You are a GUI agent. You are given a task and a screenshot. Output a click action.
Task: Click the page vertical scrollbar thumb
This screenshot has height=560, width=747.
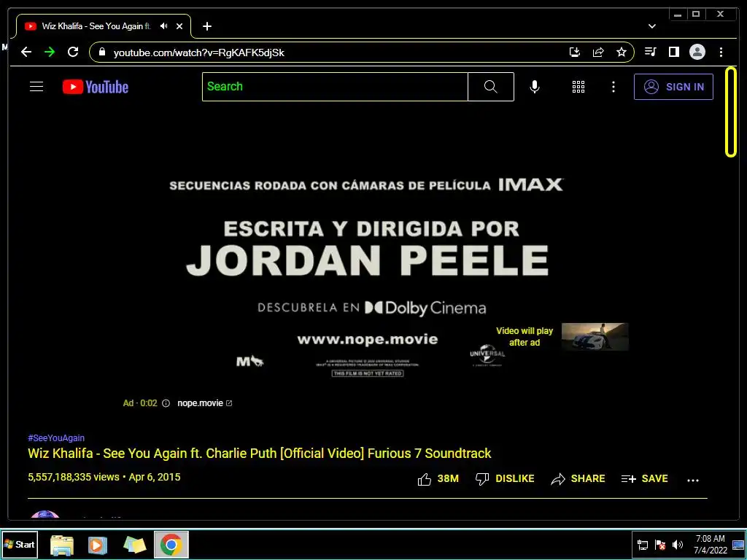point(731,112)
